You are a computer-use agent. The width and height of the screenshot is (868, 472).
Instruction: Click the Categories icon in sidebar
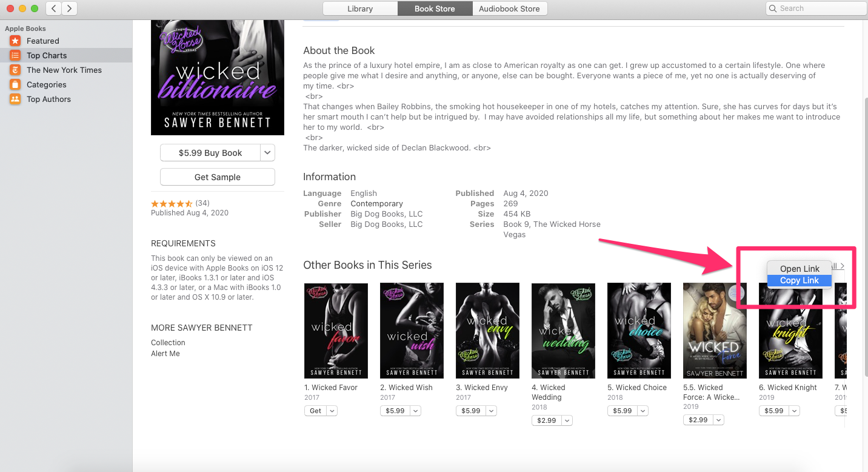pyautogui.click(x=15, y=84)
